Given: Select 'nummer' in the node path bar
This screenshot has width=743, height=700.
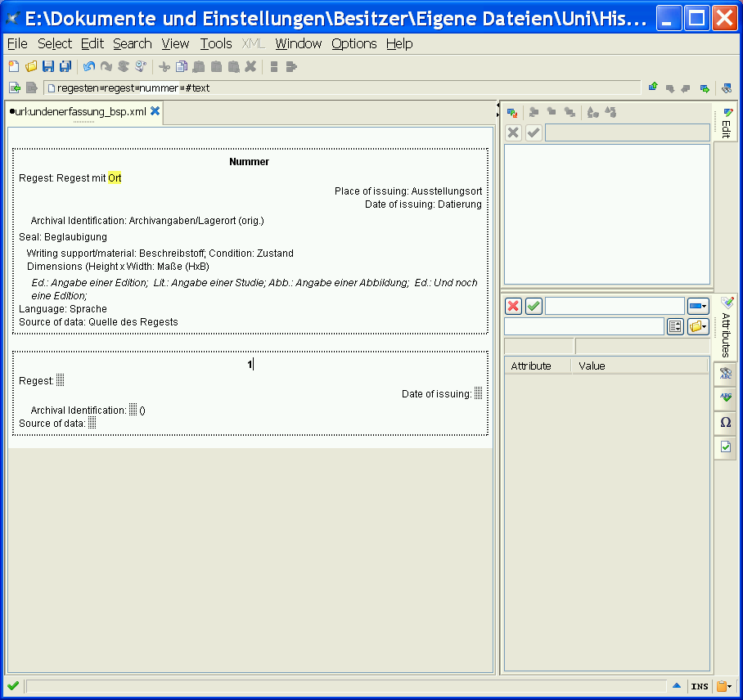Looking at the screenshot, I should click(159, 88).
